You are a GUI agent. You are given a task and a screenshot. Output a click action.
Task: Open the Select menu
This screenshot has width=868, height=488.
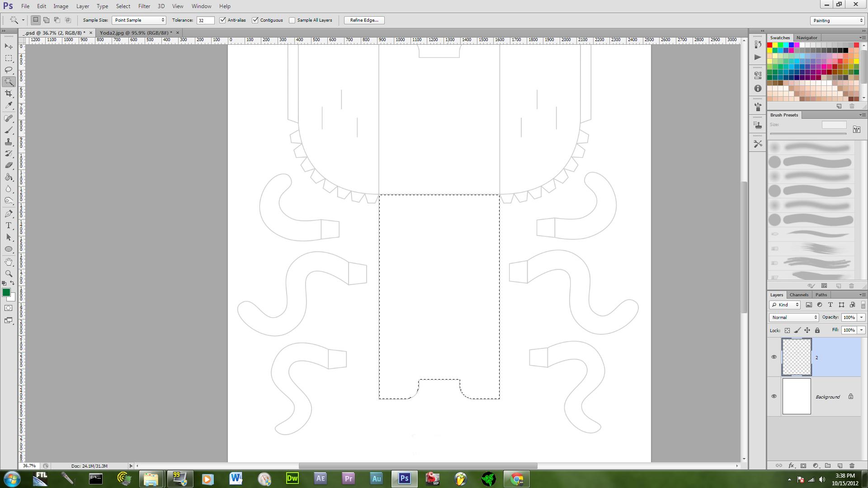[x=123, y=6]
